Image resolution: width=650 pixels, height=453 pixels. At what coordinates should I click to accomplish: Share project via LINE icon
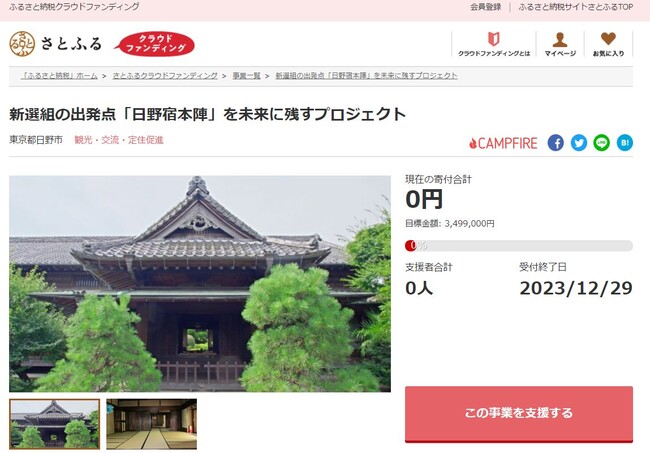pyautogui.click(x=601, y=143)
